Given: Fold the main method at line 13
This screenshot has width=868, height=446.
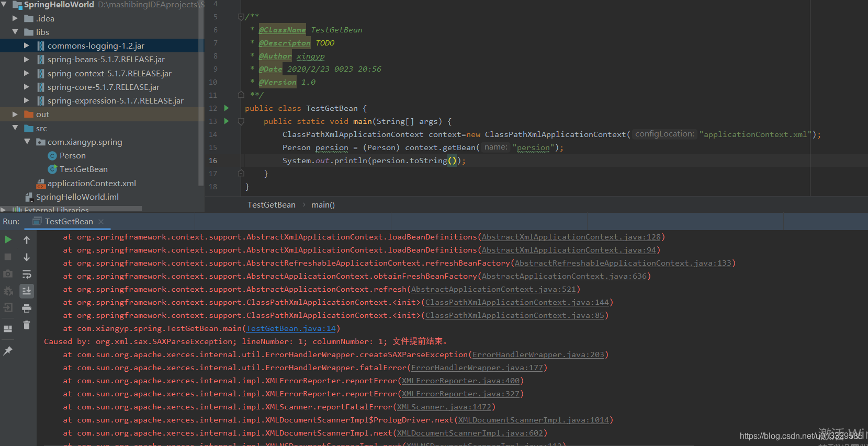Looking at the screenshot, I should point(241,121).
